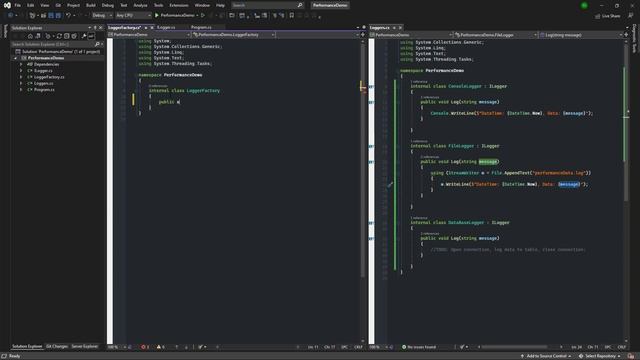Click the Open File icon in toolbar

[x=43, y=15]
